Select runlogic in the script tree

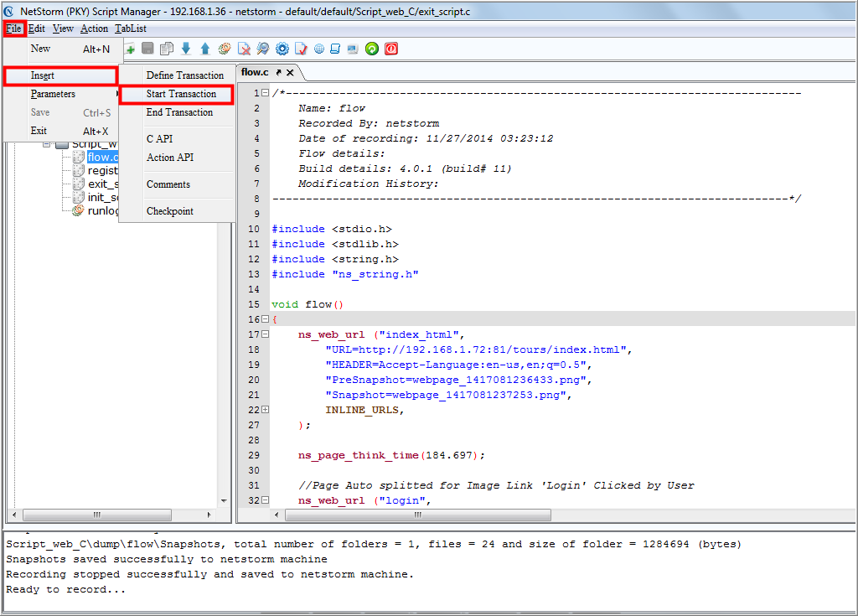click(x=103, y=211)
